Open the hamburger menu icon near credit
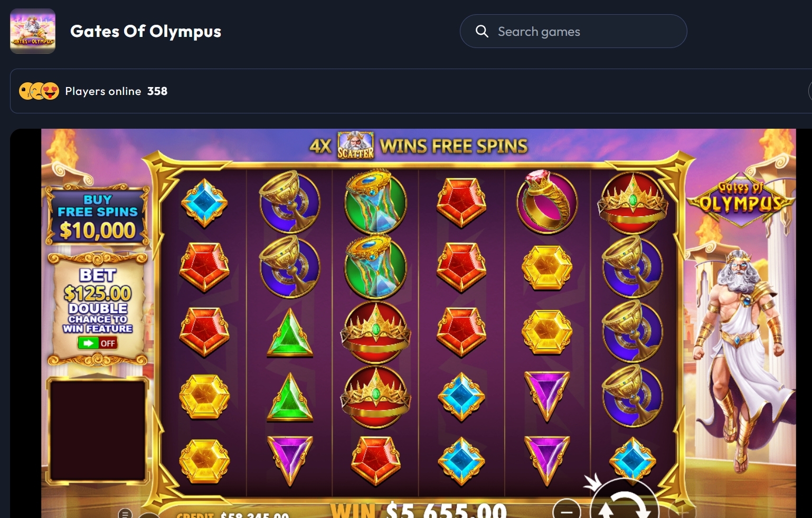 pyautogui.click(x=125, y=513)
